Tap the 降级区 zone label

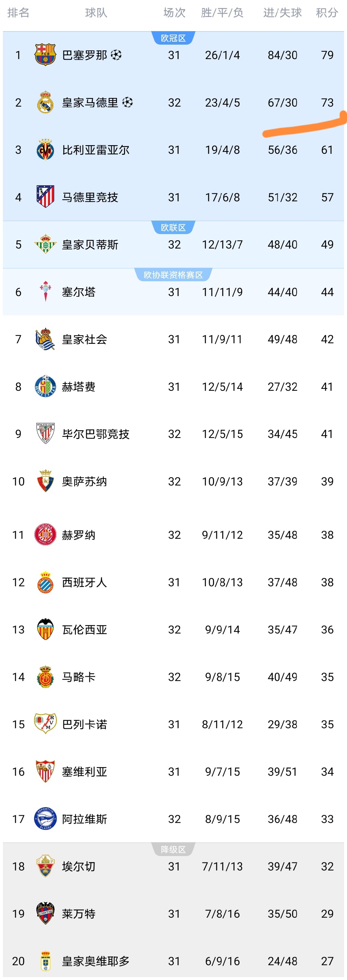click(173, 850)
